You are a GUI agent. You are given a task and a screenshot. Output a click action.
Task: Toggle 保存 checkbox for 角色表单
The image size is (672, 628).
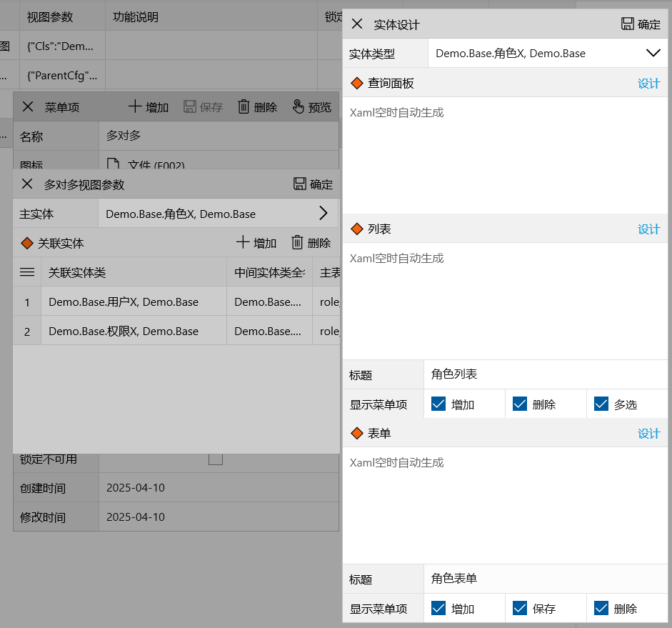520,608
